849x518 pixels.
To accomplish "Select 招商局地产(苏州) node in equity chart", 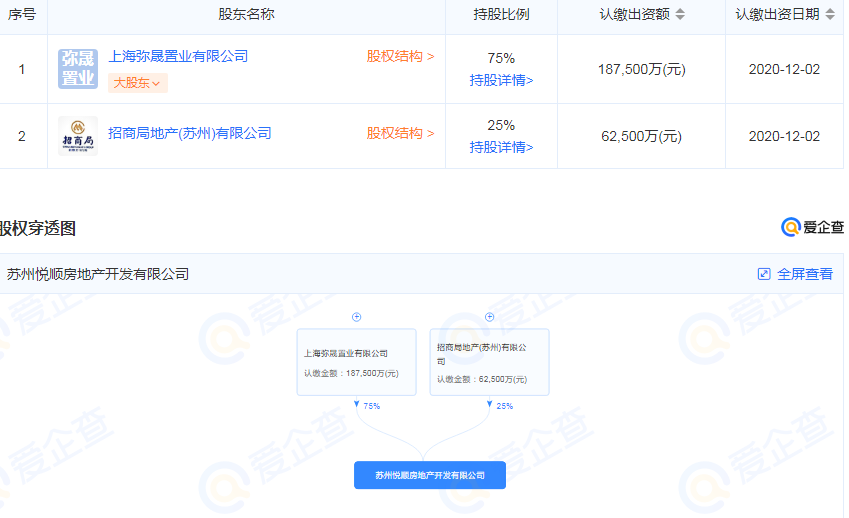I will click(489, 362).
